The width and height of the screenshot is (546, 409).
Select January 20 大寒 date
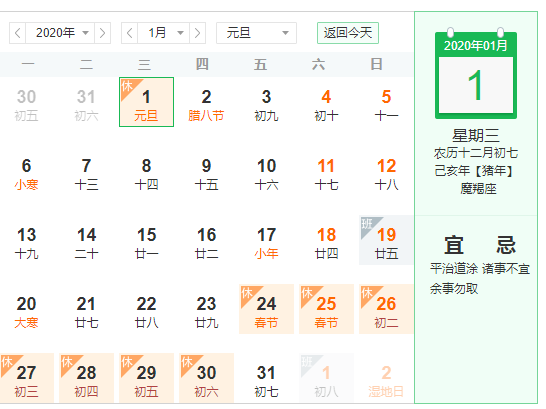pyautogui.click(x=26, y=309)
